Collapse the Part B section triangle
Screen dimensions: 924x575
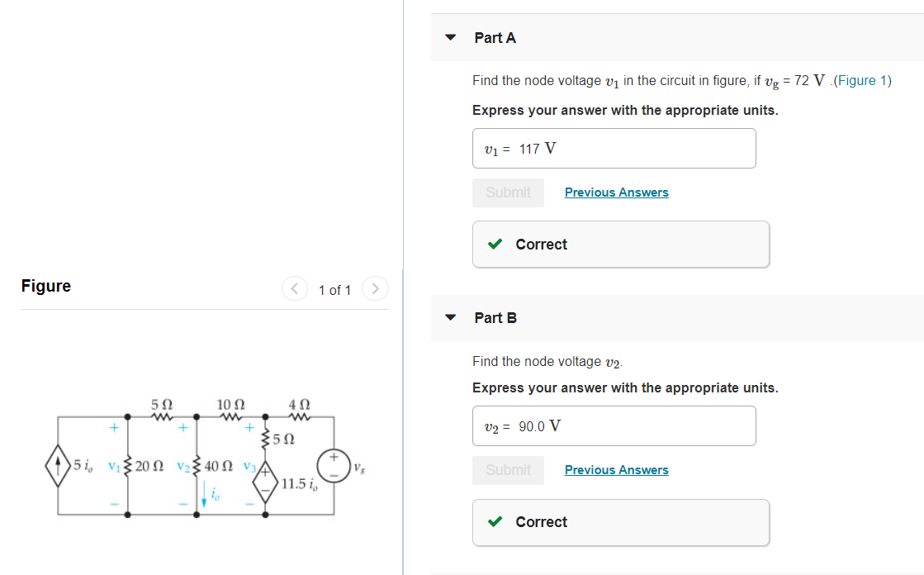pyautogui.click(x=450, y=317)
